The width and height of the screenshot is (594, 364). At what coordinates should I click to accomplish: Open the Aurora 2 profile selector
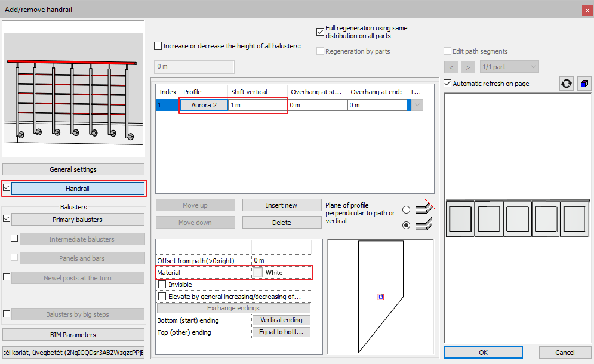(204, 105)
